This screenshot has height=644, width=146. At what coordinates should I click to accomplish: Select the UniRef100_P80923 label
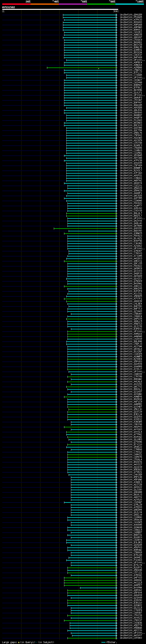coord(131,236)
